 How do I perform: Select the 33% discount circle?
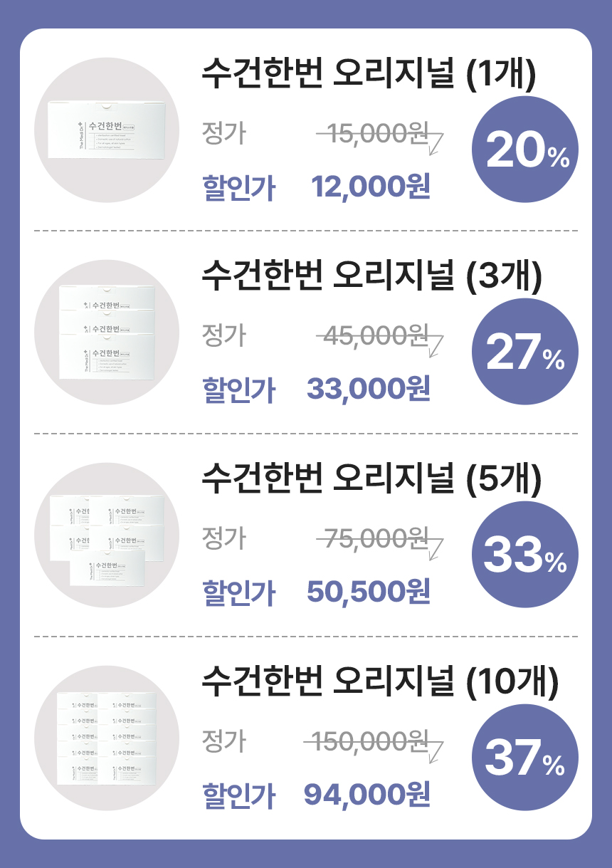[525, 555]
